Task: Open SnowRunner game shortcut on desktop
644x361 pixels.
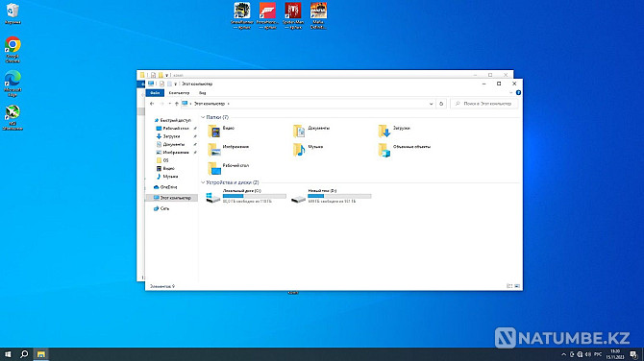Action: (x=242, y=15)
